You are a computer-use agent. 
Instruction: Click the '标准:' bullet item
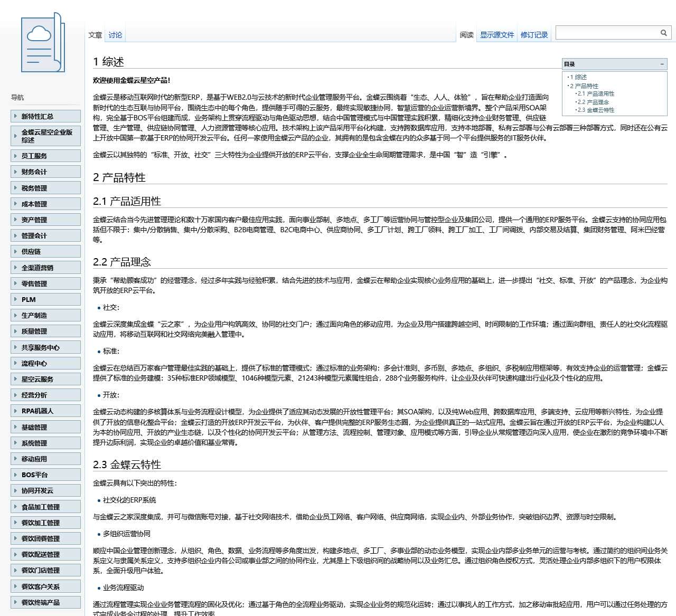[111, 351]
